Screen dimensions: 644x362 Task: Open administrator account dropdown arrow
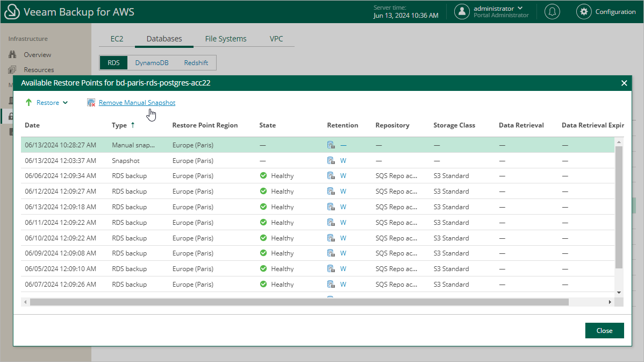tap(520, 8)
